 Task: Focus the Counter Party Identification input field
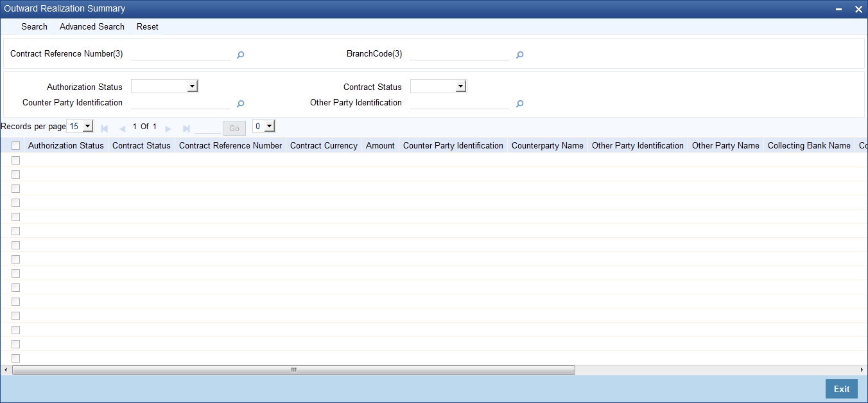pos(180,102)
